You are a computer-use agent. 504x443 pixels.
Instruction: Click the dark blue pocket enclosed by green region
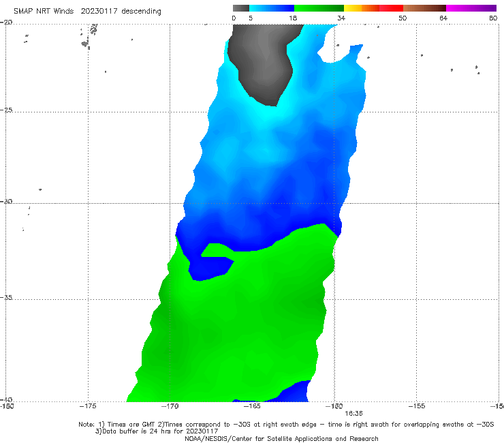pyautogui.click(x=210, y=268)
